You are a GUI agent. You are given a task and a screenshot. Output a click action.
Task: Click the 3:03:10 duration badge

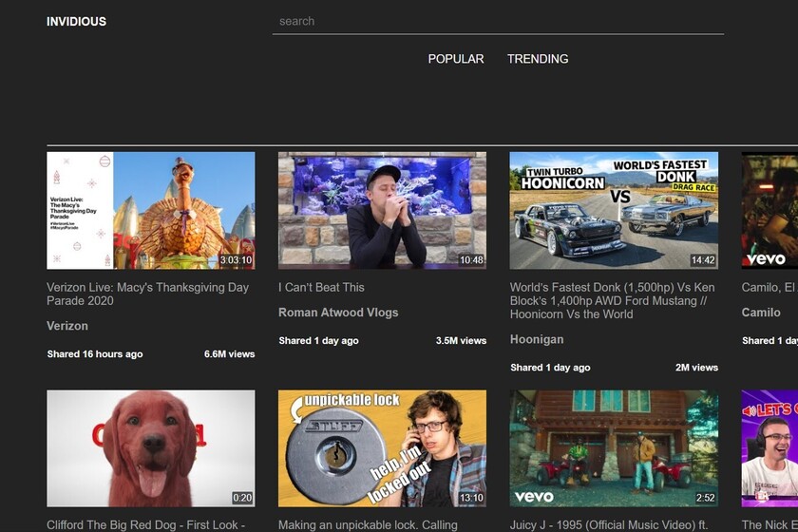click(x=236, y=260)
